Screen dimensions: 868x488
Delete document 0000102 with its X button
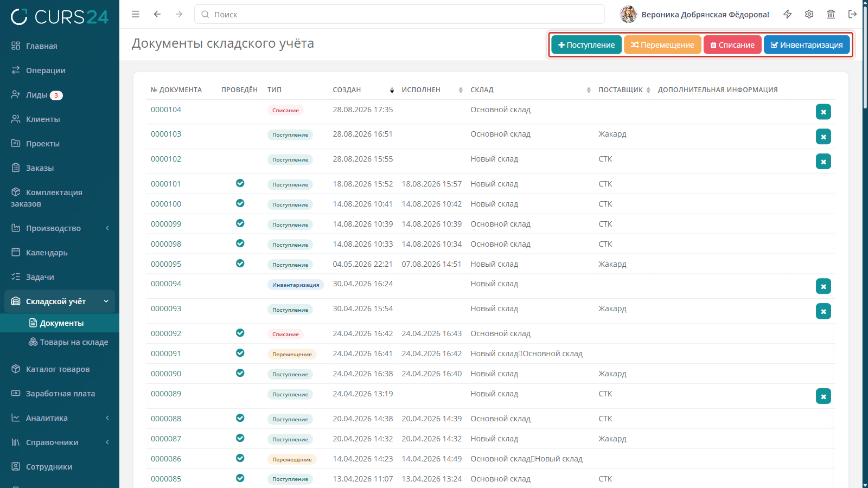click(824, 162)
